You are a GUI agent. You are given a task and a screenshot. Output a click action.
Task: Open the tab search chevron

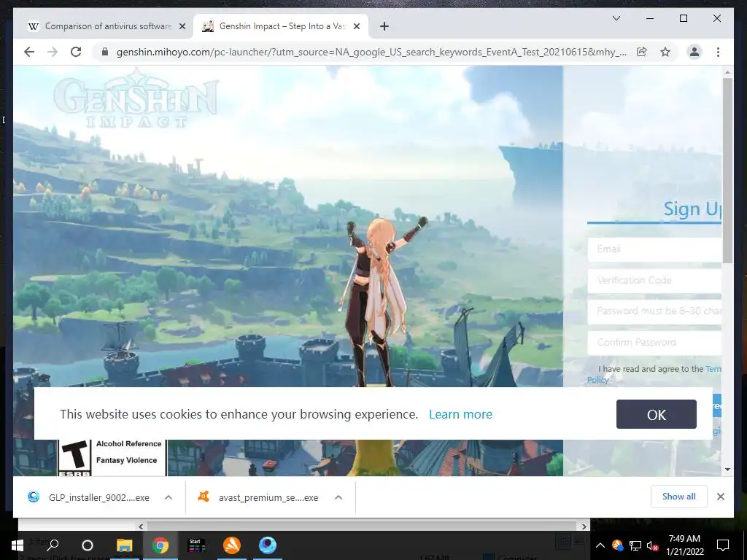(x=616, y=18)
